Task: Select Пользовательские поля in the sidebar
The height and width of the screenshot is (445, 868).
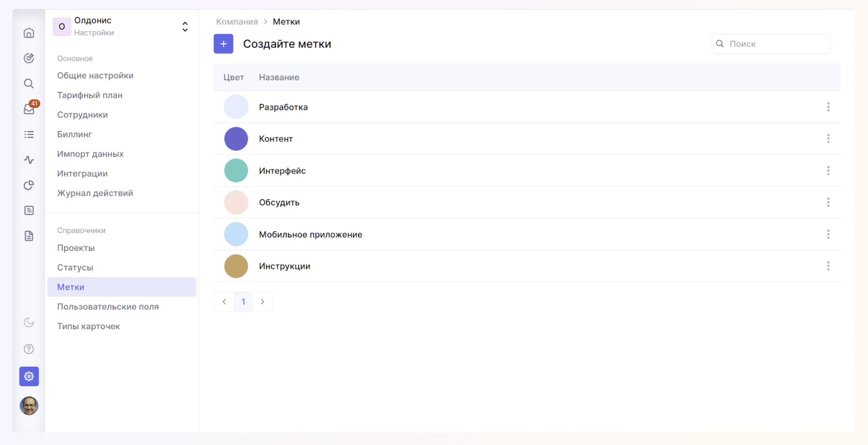Action: pos(108,307)
